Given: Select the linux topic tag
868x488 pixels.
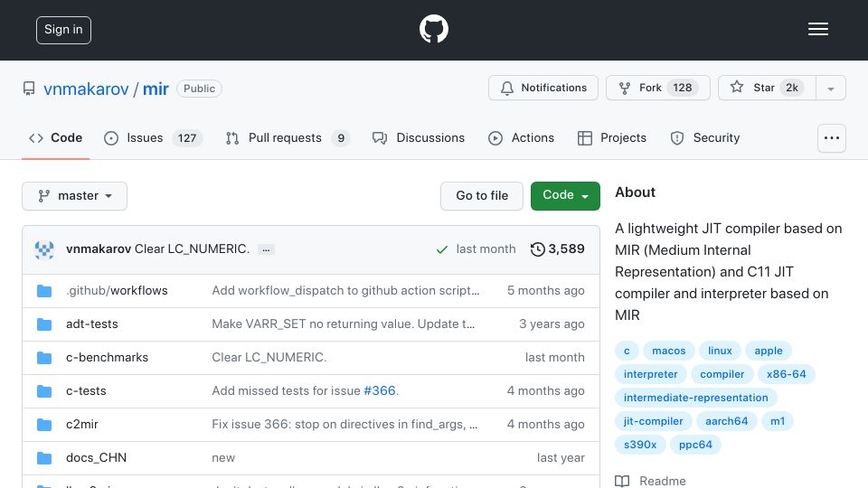Looking at the screenshot, I should [x=720, y=351].
